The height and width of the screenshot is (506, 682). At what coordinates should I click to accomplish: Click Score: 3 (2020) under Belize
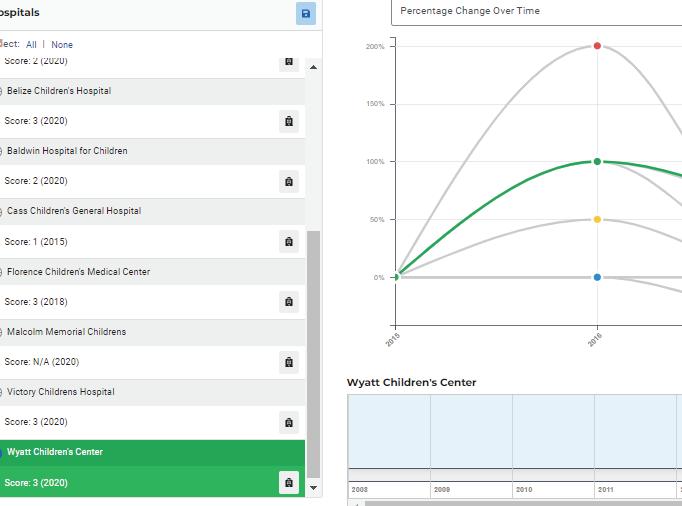(36, 121)
